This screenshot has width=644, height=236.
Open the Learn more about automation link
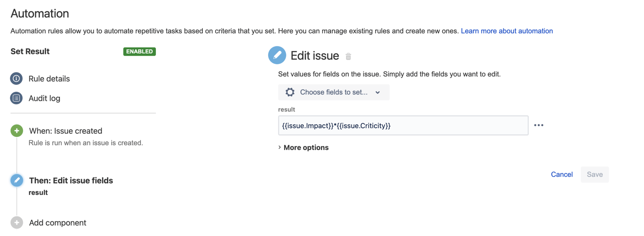point(506,31)
